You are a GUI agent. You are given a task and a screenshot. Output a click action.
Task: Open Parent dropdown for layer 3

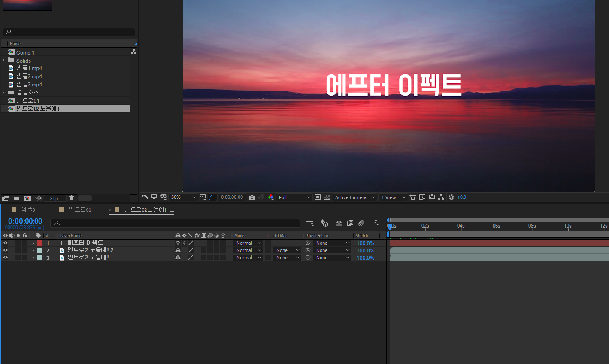tap(333, 258)
